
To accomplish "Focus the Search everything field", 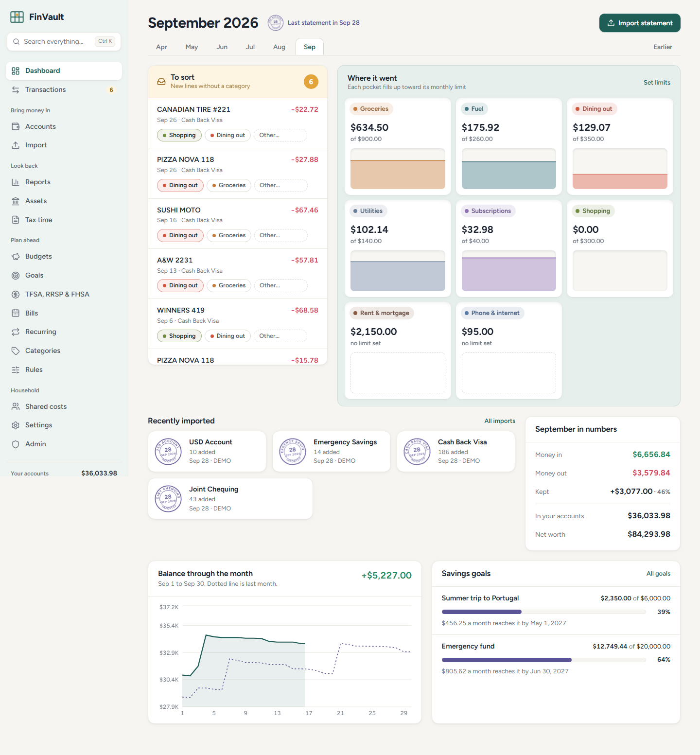I will [64, 41].
